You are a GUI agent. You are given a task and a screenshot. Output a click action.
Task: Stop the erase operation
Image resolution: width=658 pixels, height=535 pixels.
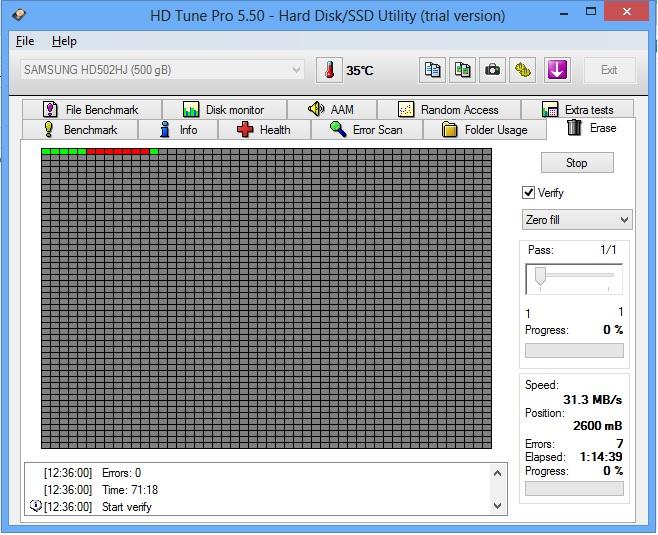(577, 163)
